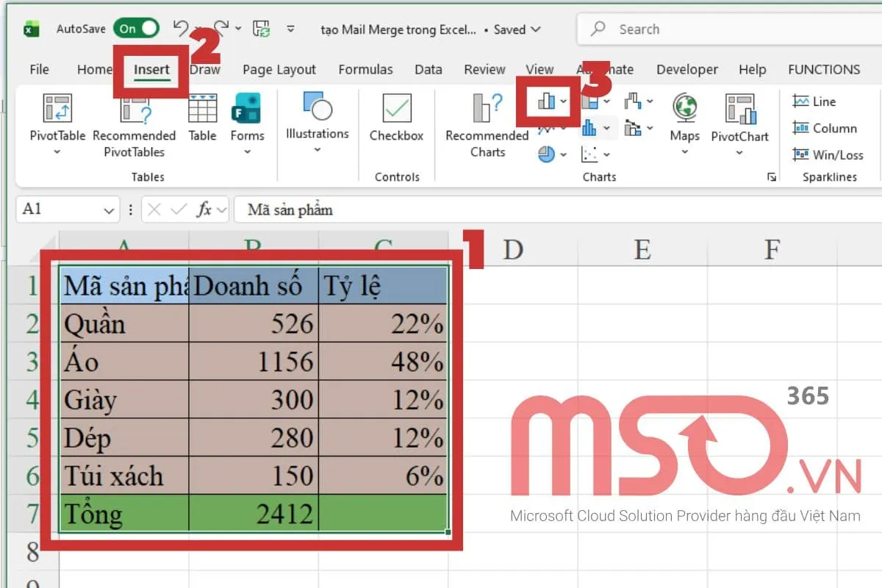Expand the Name Box dropdown
The height and width of the screenshot is (588, 882).
tap(109, 209)
